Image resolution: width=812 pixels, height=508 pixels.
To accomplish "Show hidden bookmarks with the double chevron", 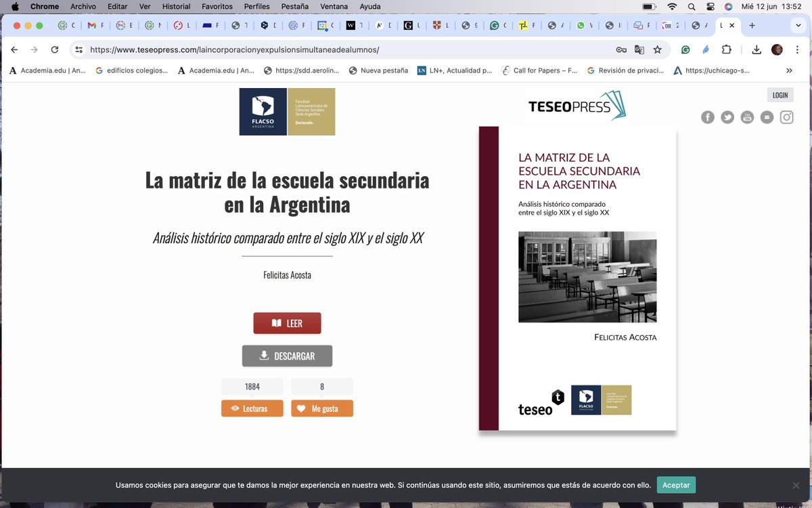I will pyautogui.click(x=789, y=70).
